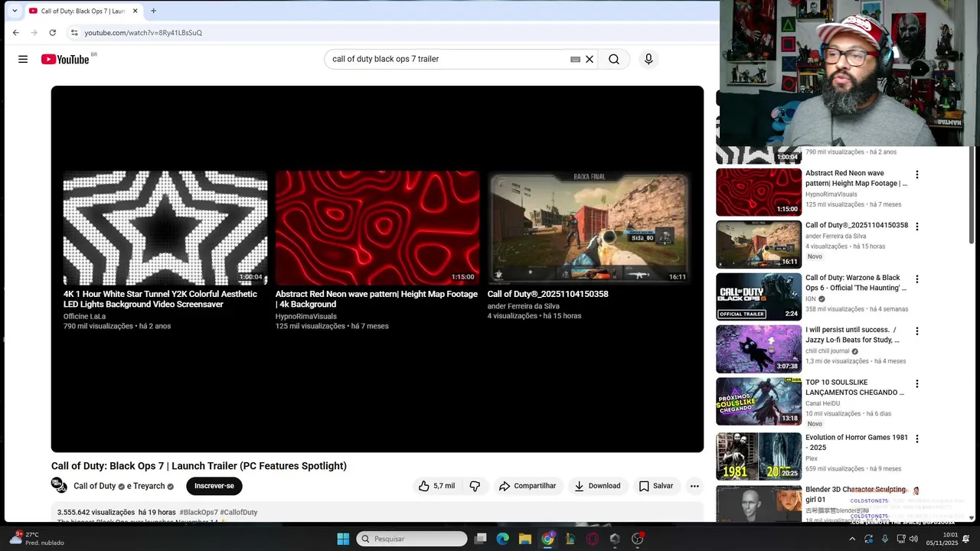Open options for I will persist until success
The width and height of the screenshot is (980, 551).
click(x=916, y=331)
